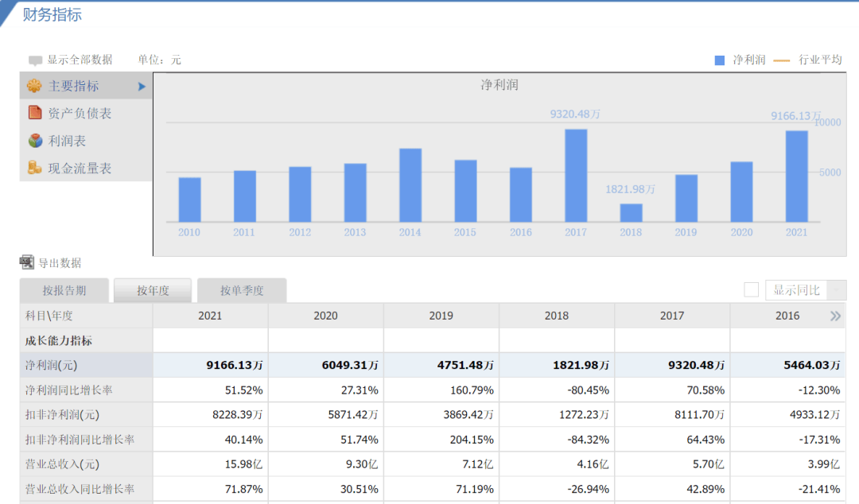
Task: Toggle the 显示同比 checkbox
Action: click(x=751, y=290)
